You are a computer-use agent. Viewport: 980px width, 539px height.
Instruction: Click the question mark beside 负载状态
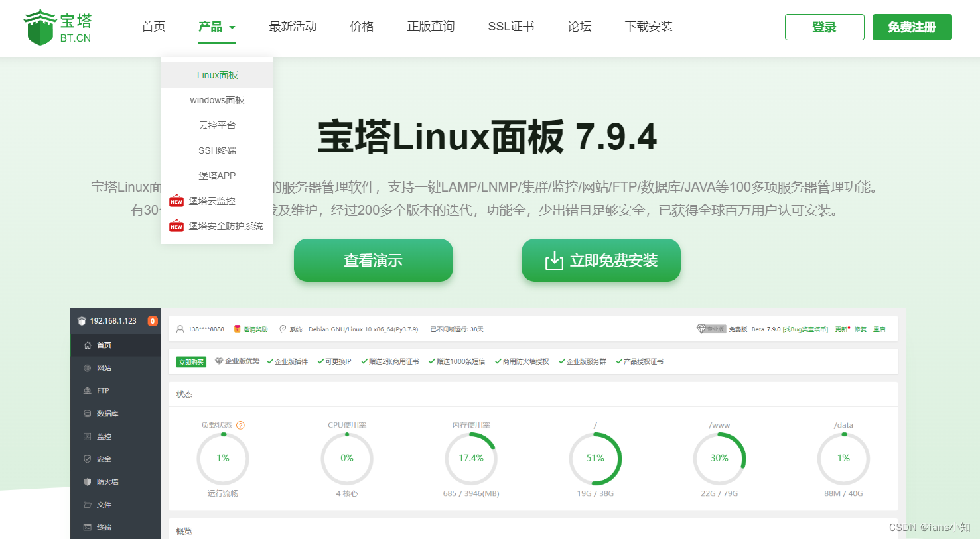coord(241,425)
